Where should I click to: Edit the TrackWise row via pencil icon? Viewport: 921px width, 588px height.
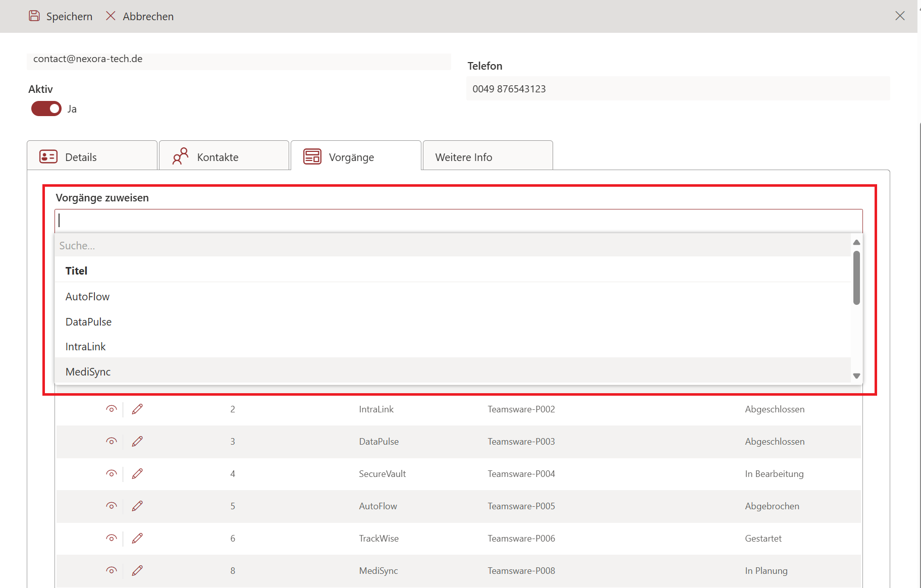tap(137, 539)
